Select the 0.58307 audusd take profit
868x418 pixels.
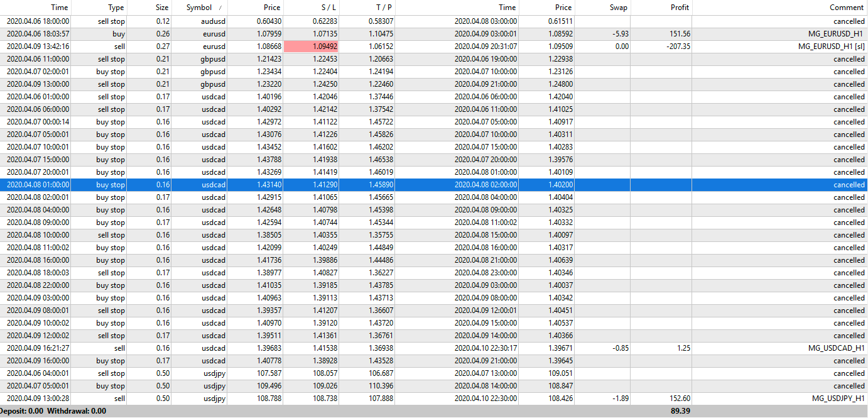point(381,21)
